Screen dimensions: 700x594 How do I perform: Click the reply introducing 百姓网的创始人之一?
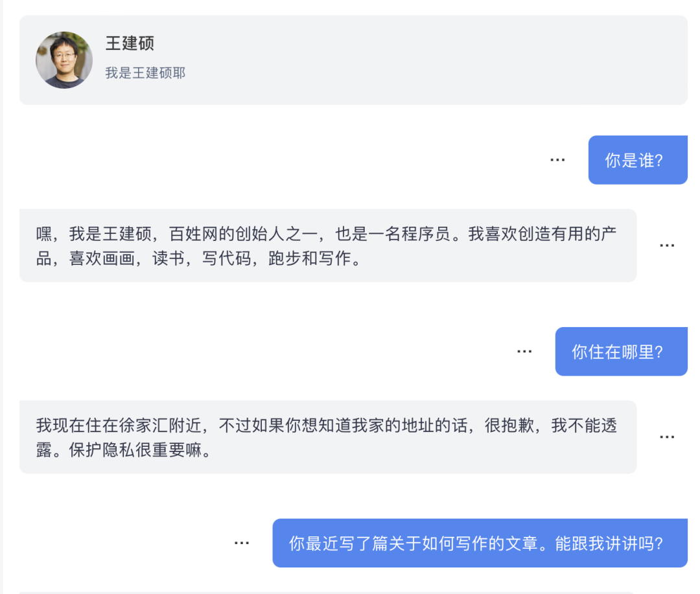pyautogui.click(x=328, y=246)
